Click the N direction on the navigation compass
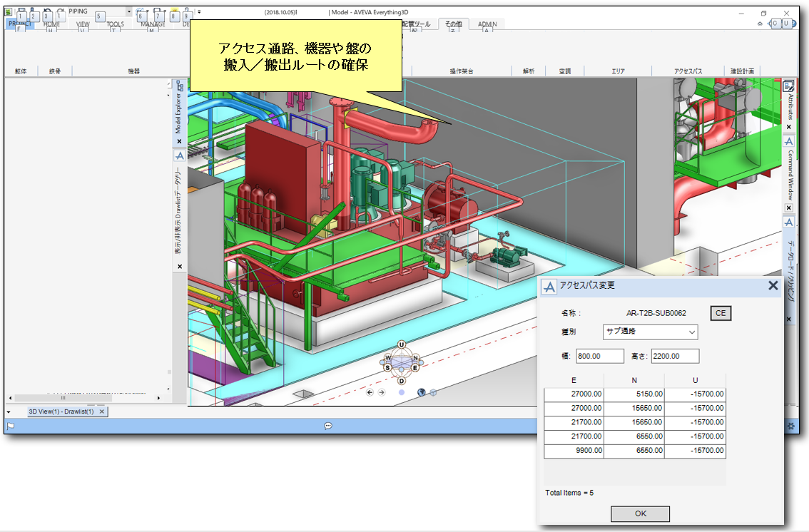Image resolution: width=809 pixels, height=532 pixels. [x=417, y=358]
